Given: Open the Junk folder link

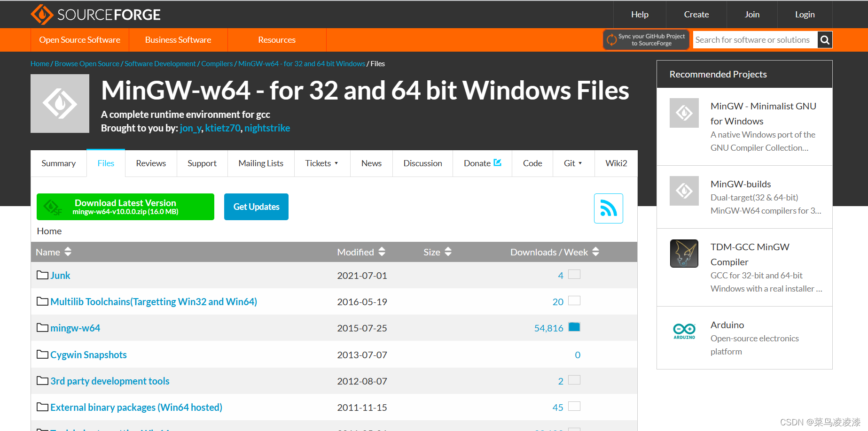Looking at the screenshot, I should click(60, 276).
